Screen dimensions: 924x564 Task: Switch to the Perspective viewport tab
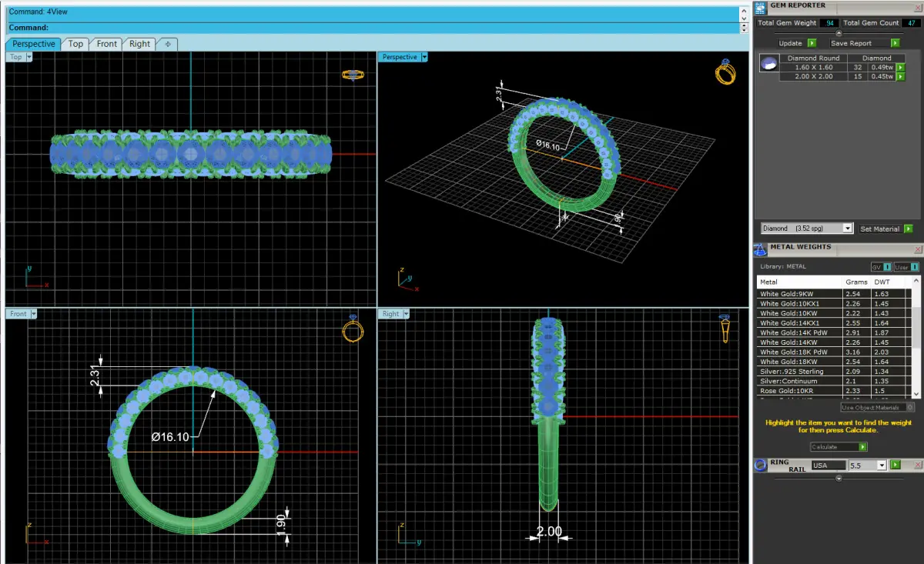tap(34, 44)
